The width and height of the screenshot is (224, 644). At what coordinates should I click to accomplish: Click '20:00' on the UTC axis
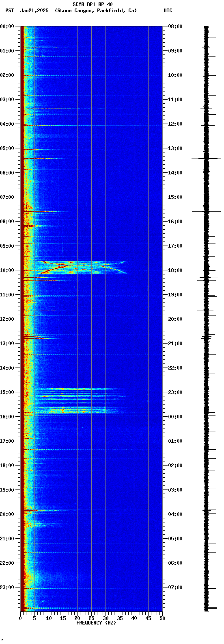[175, 319]
